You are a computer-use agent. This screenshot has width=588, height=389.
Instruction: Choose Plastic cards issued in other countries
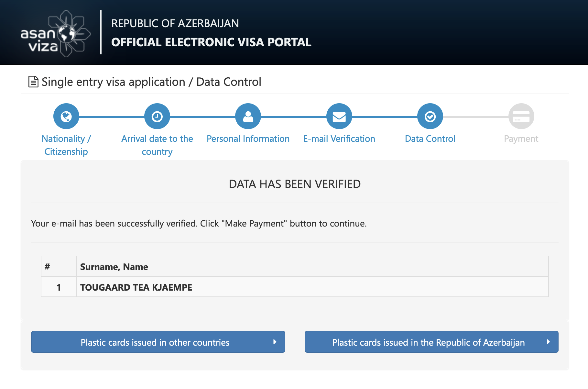(x=155, y=342)
